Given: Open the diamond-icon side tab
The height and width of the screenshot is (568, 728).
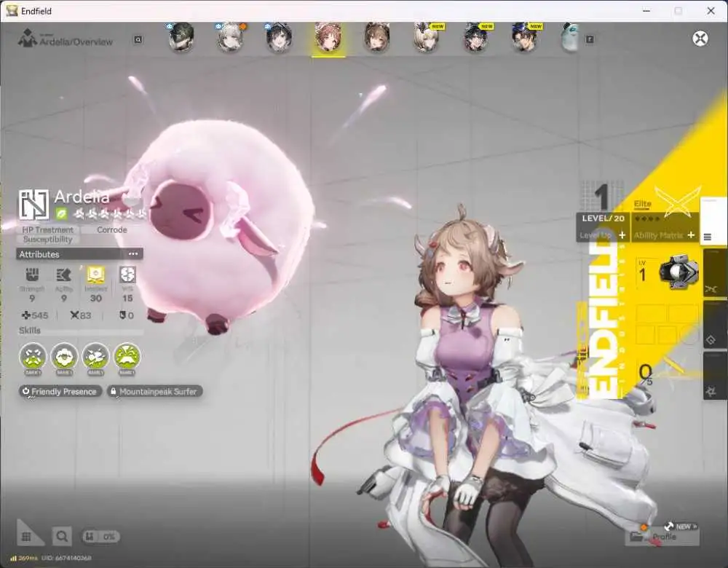Looking at the screenshot, I should 715,325.
